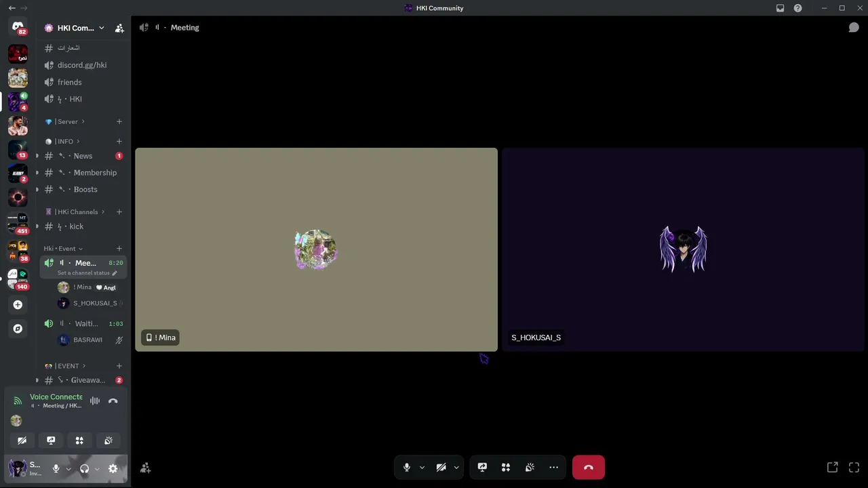The image size is (868, 488).
Task: Edit channel status pencil under Meeting channel
Action: point(115,273)
